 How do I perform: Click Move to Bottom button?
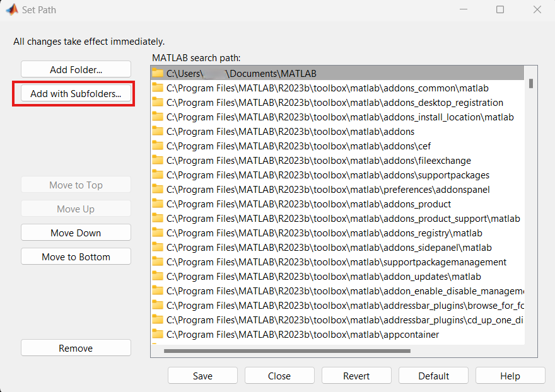click(76, 257)
